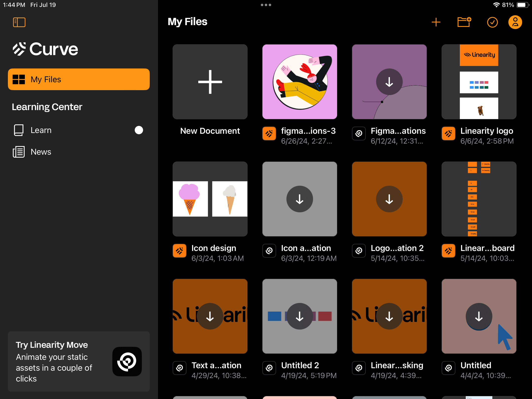Download the Figma...ations file

(389, 82)
